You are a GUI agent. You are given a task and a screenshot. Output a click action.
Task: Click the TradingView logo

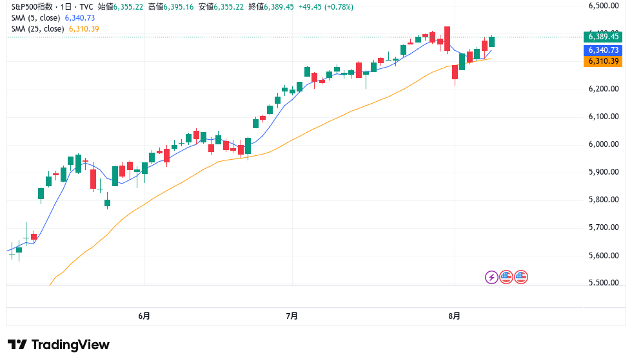[59, 345]
